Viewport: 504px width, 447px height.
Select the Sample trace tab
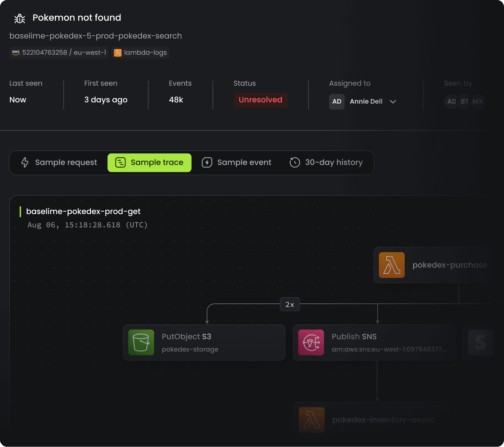149,163
